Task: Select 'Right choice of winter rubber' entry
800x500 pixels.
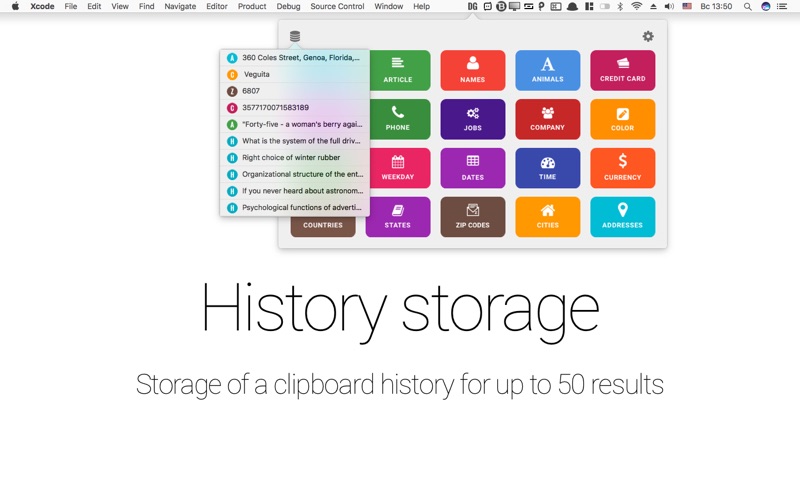Action: [x=295, y=158]
